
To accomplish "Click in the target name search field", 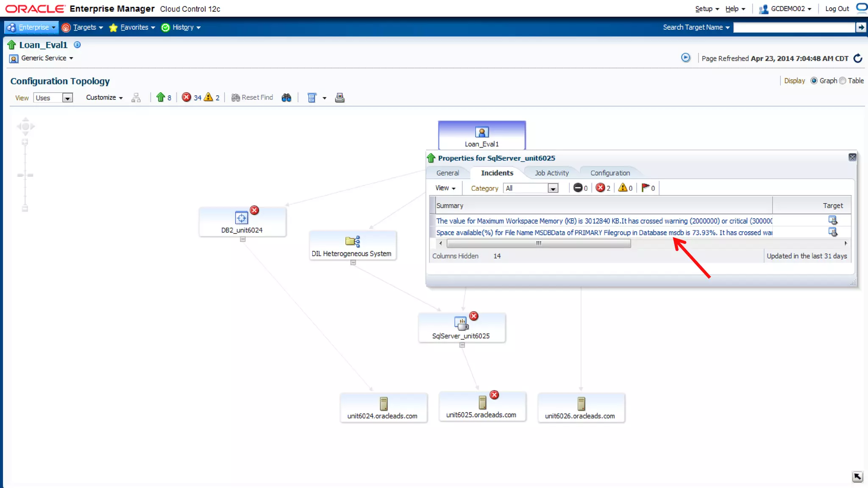I will 794,27.
